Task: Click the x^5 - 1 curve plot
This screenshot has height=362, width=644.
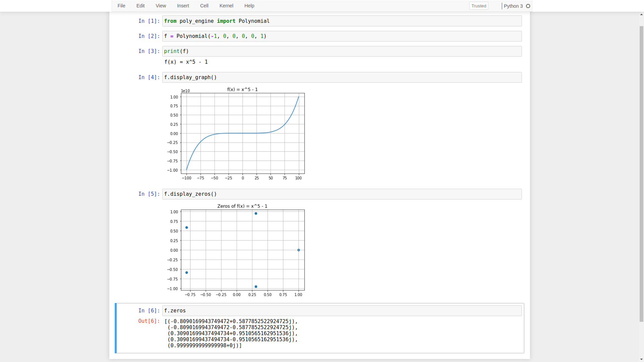Action: coord(243,133)
